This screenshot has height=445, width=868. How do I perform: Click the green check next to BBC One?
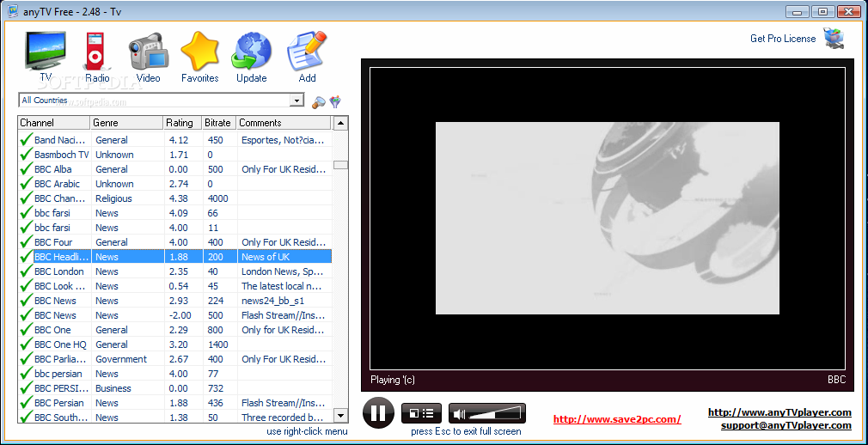tap(26, 330)
